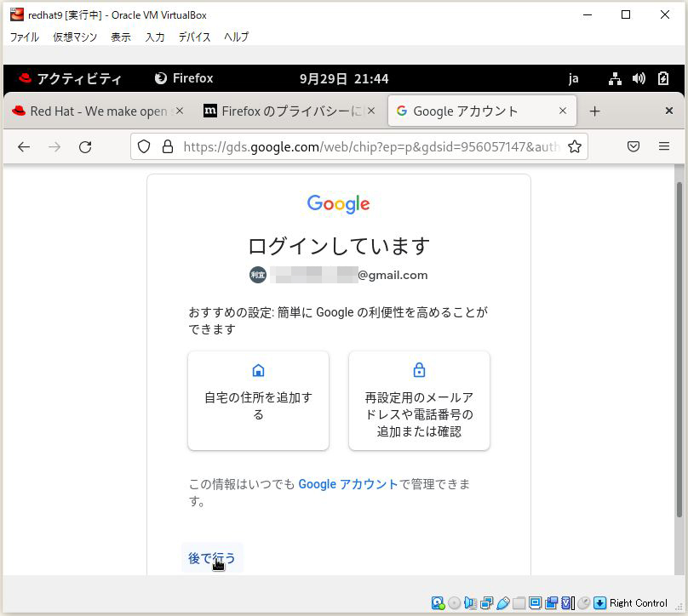This screenshot has height=616, width=688.
Task: Click the VirtualBox hard disk activity icon
Action: 438,603
